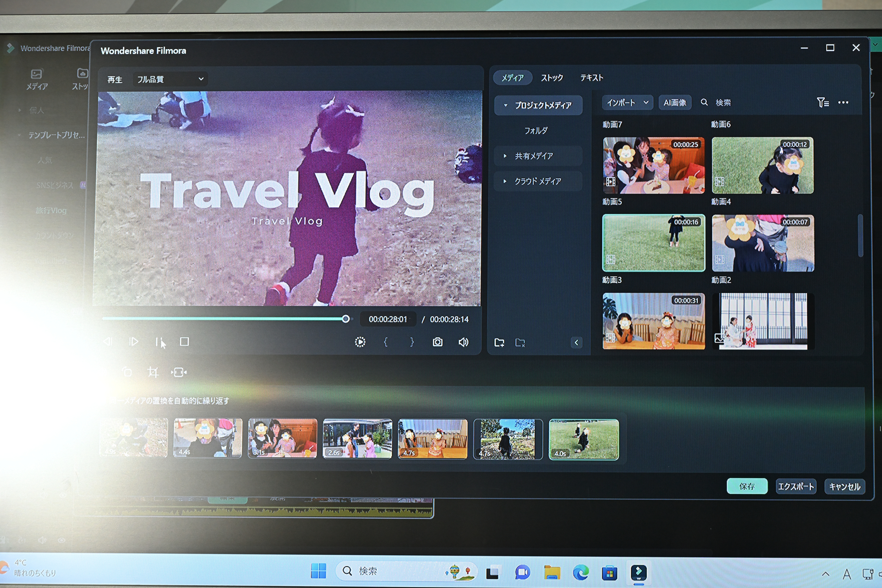Click the render preview icon
This screenshot has height=588, width=882.
click(360, 342)
